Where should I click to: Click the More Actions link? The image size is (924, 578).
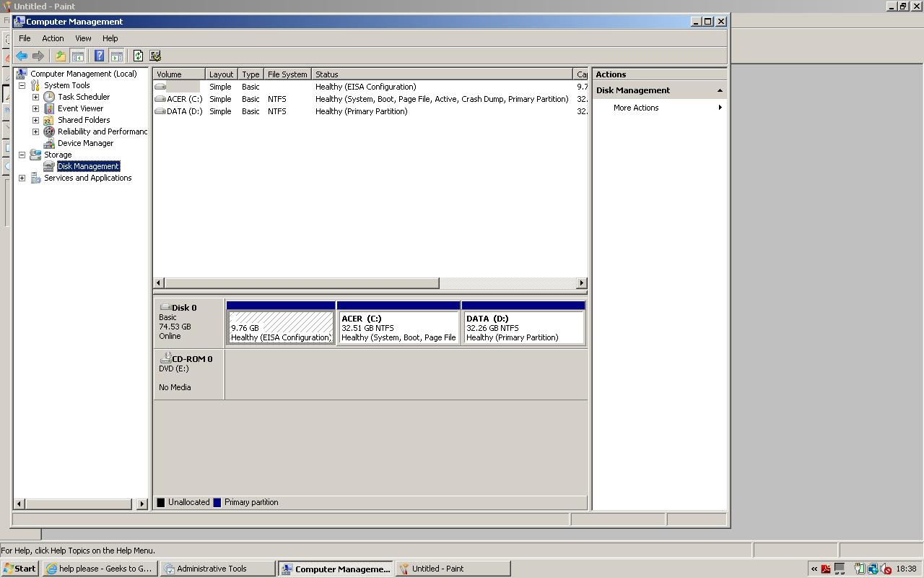point(636,108)
